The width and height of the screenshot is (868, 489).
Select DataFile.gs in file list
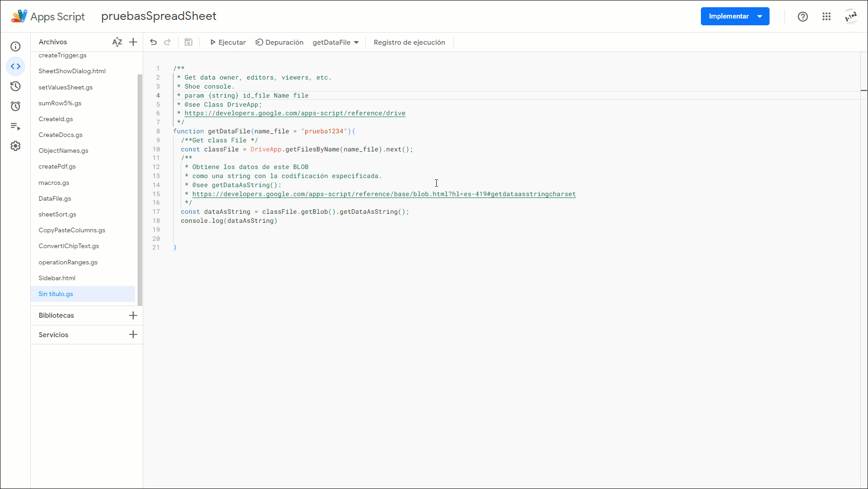pyautogui.click(x=55, y=198)
